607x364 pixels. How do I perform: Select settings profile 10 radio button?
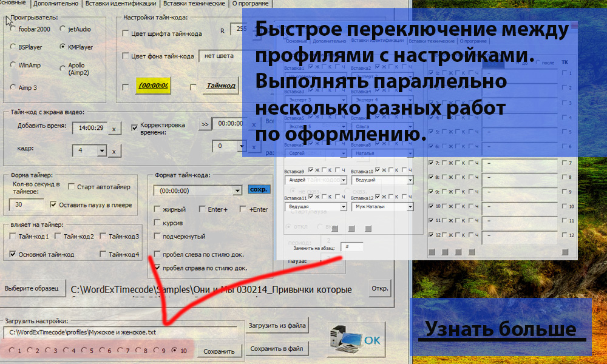click(x=174, y=350)
